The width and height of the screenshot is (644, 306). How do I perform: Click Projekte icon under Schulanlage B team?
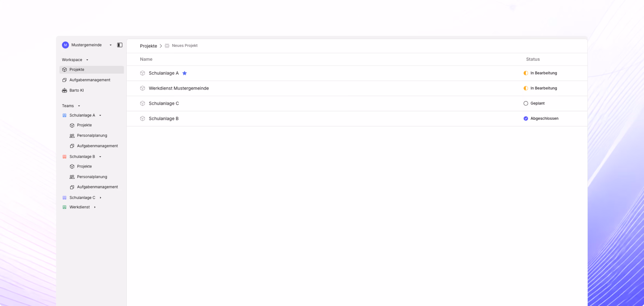72,167
